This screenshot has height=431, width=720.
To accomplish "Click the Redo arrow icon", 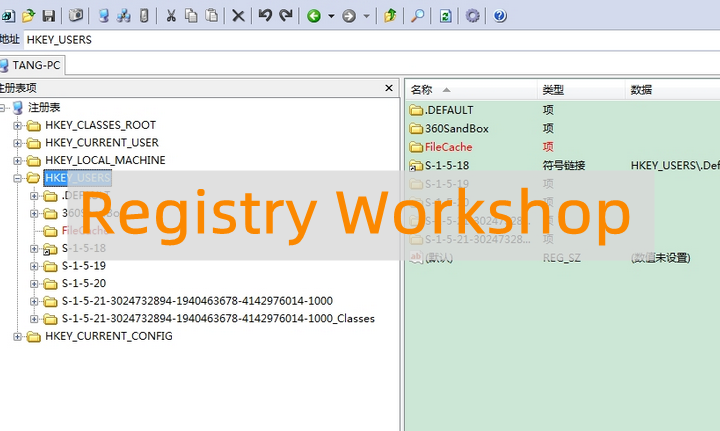I will pyautogui.click(x=286, y=16).
